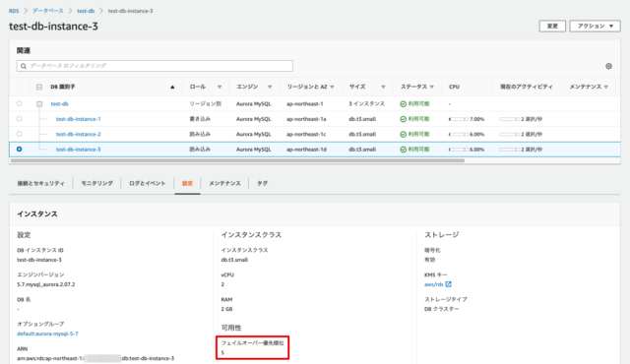The image size is (630, 364).
Task: Open the test-db-instance-1 link
Action: [x=79, y=119]
